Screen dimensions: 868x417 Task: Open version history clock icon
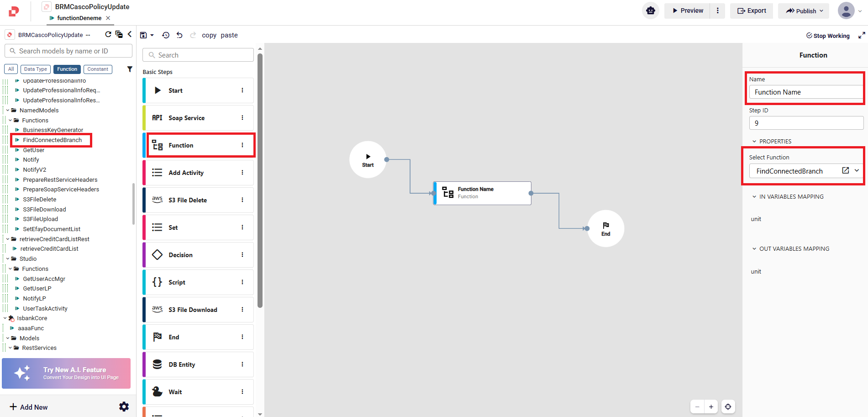[x=166, y=35]
